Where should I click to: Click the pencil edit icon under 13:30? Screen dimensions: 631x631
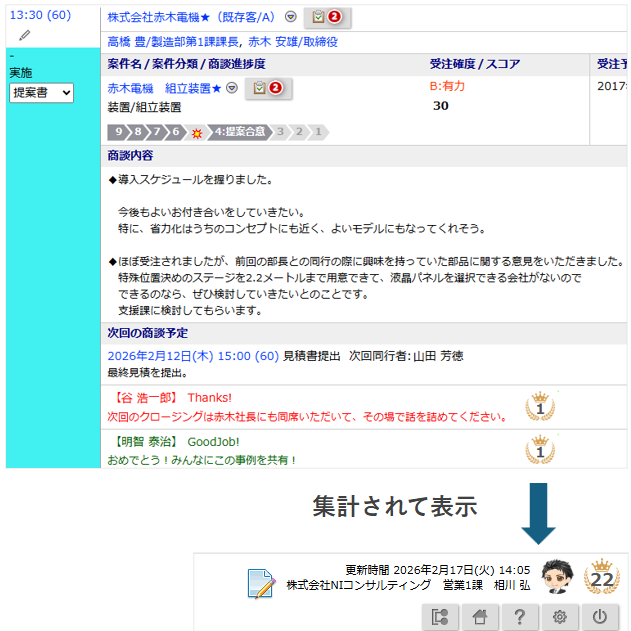pos(25,35)
